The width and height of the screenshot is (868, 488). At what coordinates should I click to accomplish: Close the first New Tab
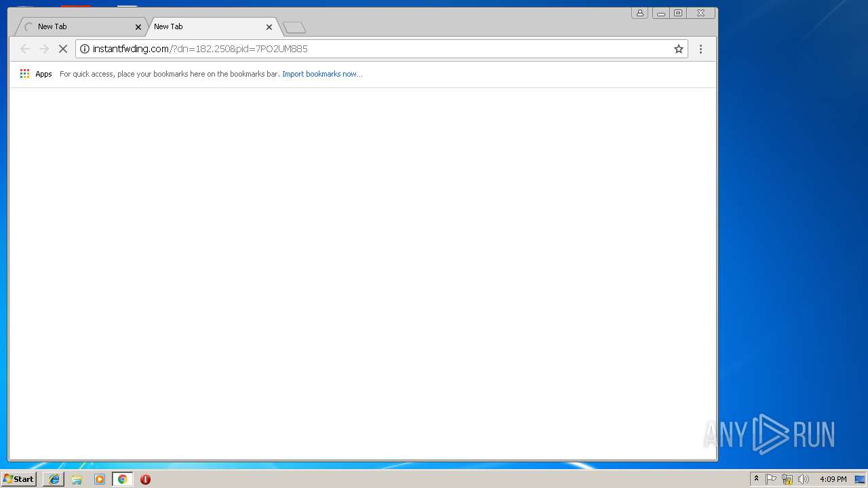tap(138, 27)
